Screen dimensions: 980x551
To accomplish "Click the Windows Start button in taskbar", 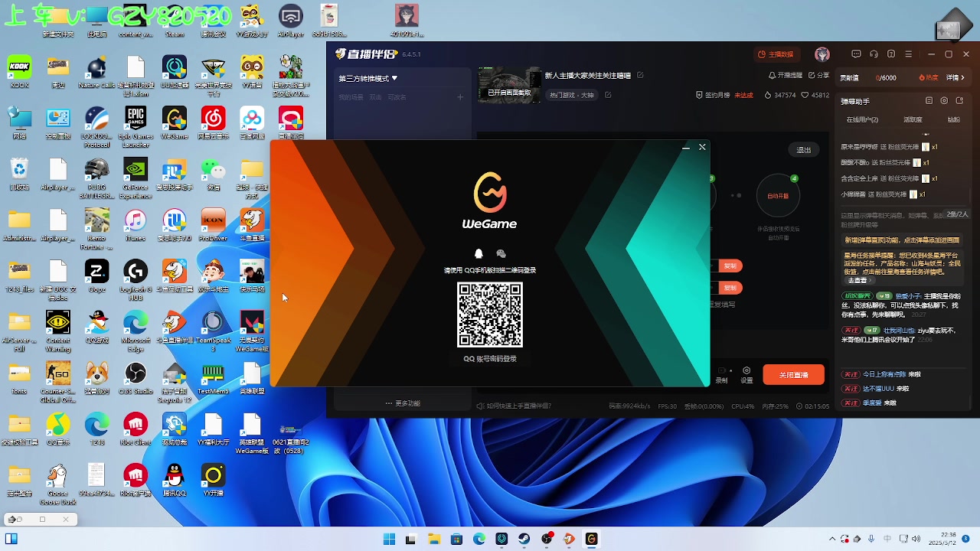I will tap(389, 539).
